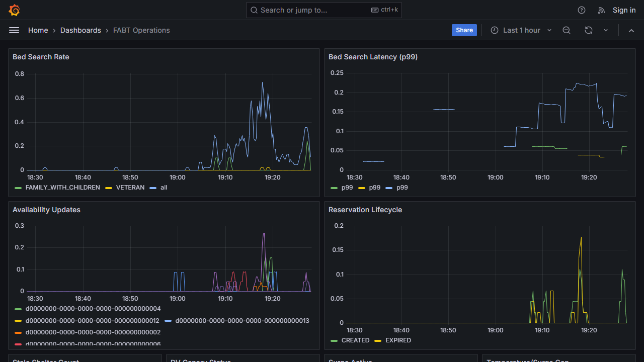Click the Share button

(x=464, y=30)
